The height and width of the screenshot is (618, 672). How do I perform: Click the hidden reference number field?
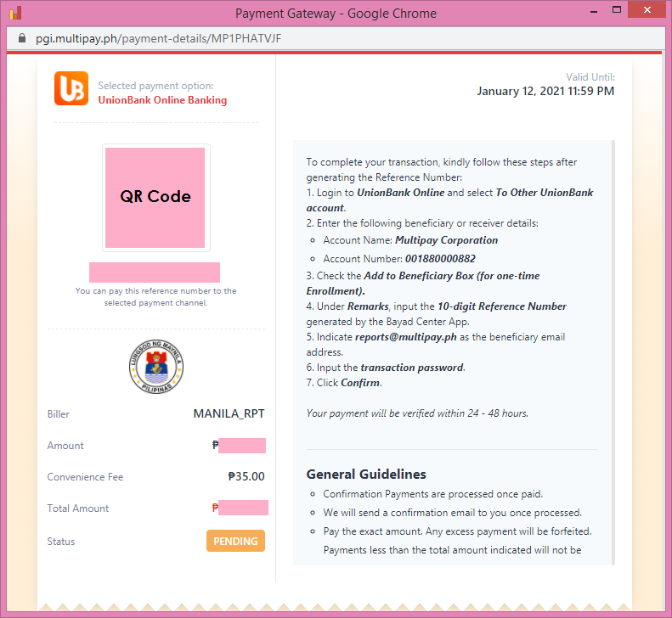point(155,272)
